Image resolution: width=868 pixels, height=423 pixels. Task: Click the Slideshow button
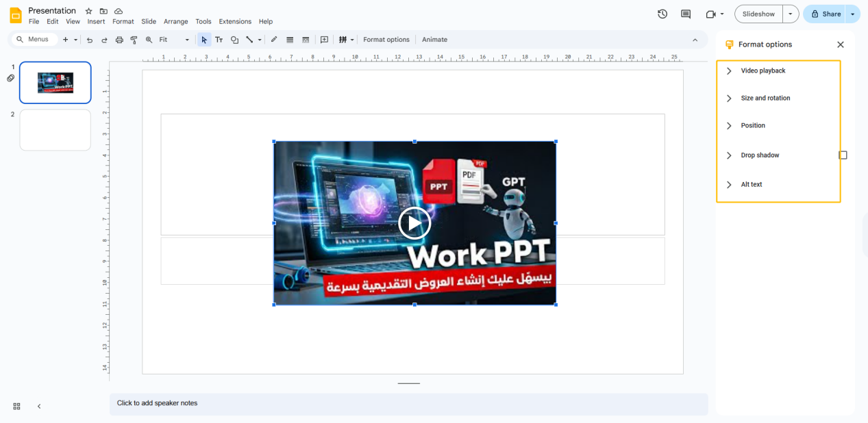[x=758, y=14]
